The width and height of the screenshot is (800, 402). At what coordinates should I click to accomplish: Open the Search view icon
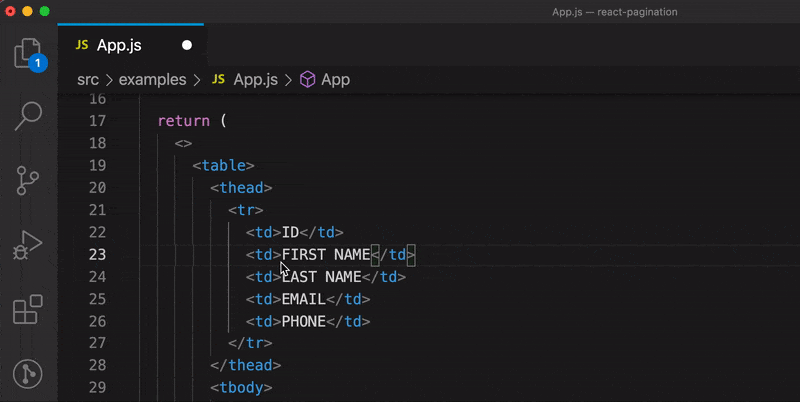pos(28,116)
